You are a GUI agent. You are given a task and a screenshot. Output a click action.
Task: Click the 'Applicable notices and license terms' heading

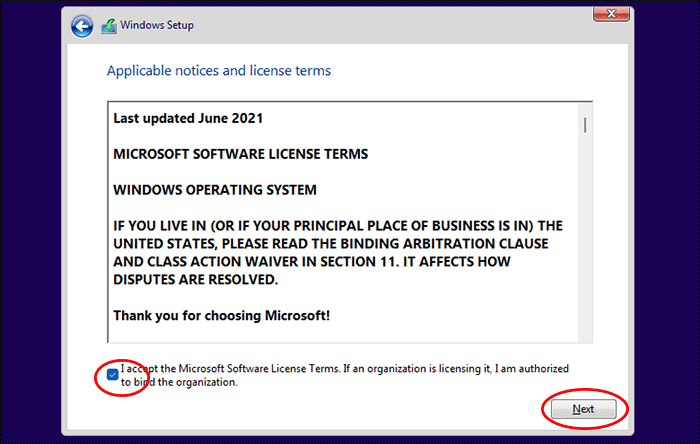point(219,71)
